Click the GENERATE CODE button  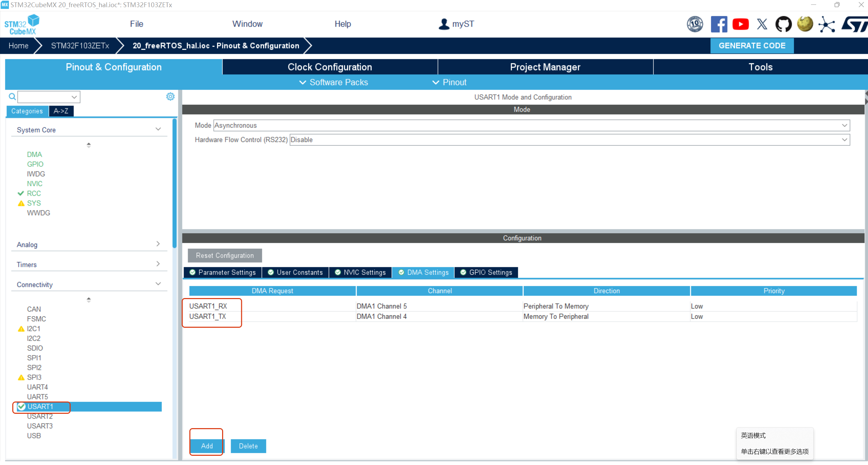tap(752, 46)
